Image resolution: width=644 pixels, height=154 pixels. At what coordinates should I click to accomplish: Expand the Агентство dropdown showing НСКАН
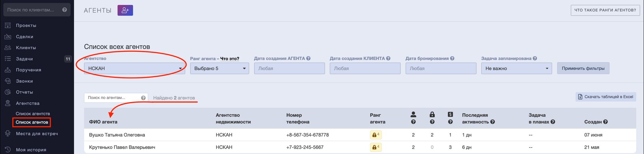135,68
